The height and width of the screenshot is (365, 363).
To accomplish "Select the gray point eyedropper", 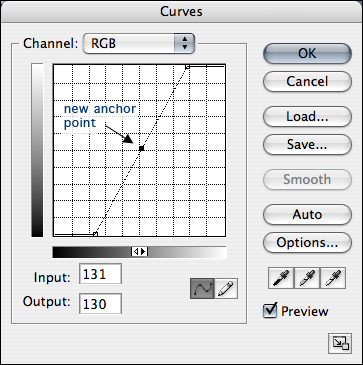I will (307, 278).
